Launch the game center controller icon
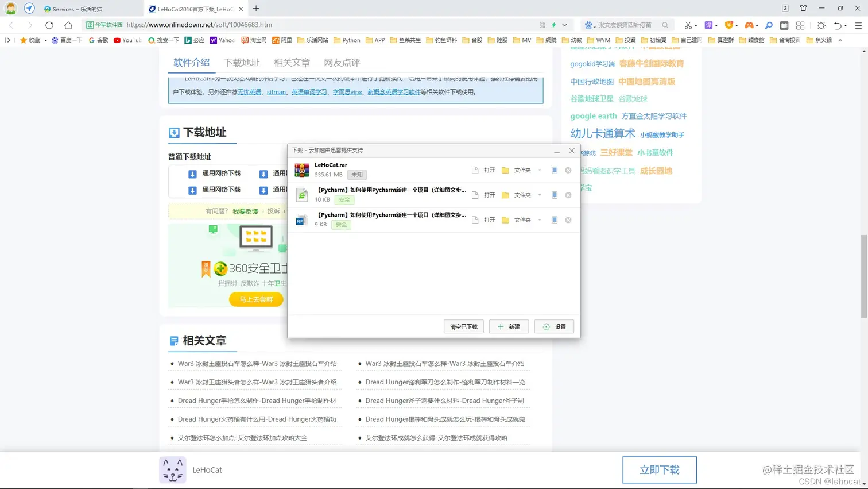The width and height of the screenshot is (868, 489). point(750,25)
